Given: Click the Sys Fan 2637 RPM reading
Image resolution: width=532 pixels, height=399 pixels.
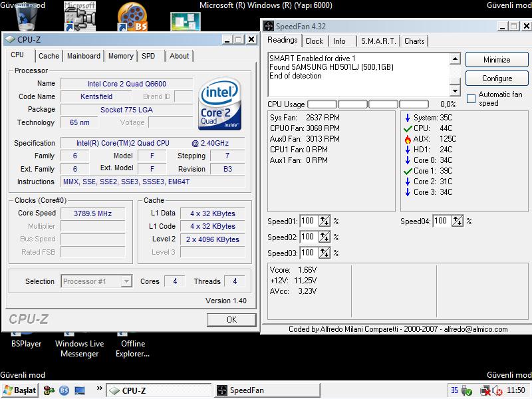Looking at the screenshot, I should click(305, 118).
